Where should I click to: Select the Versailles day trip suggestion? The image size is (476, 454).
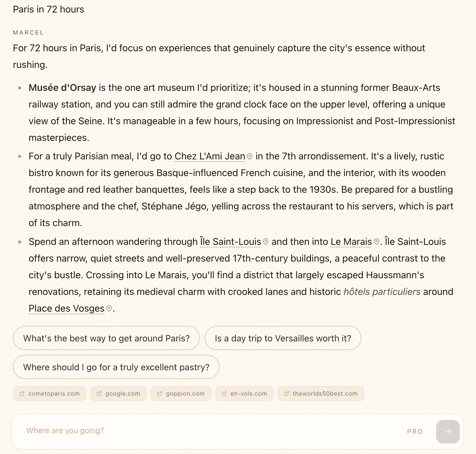[283, 338]
